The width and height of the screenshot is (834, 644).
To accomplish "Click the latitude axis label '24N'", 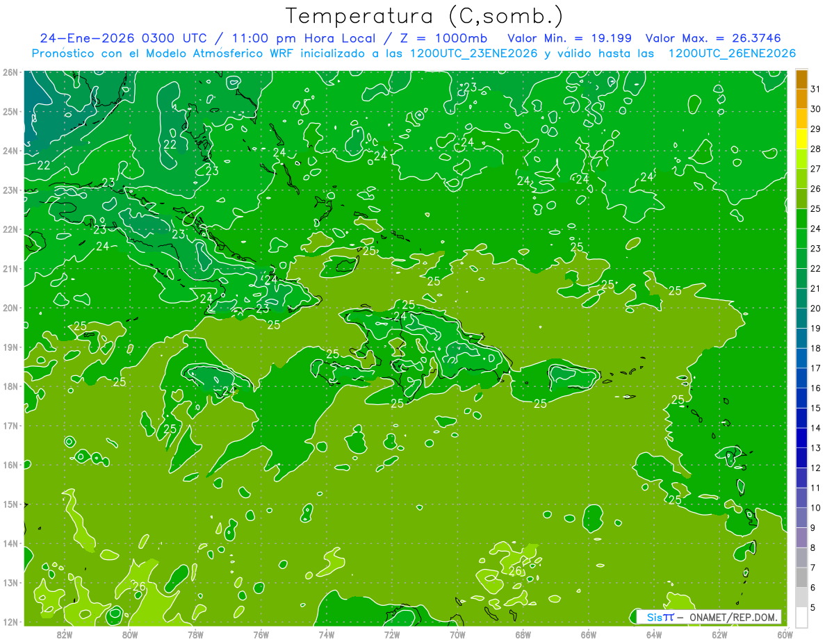I will tap(10, 151).
